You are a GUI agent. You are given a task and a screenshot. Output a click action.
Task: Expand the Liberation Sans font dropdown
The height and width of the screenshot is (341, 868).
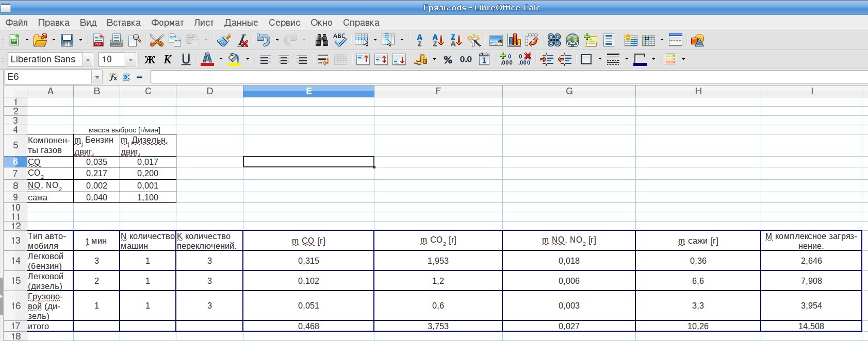88,60
